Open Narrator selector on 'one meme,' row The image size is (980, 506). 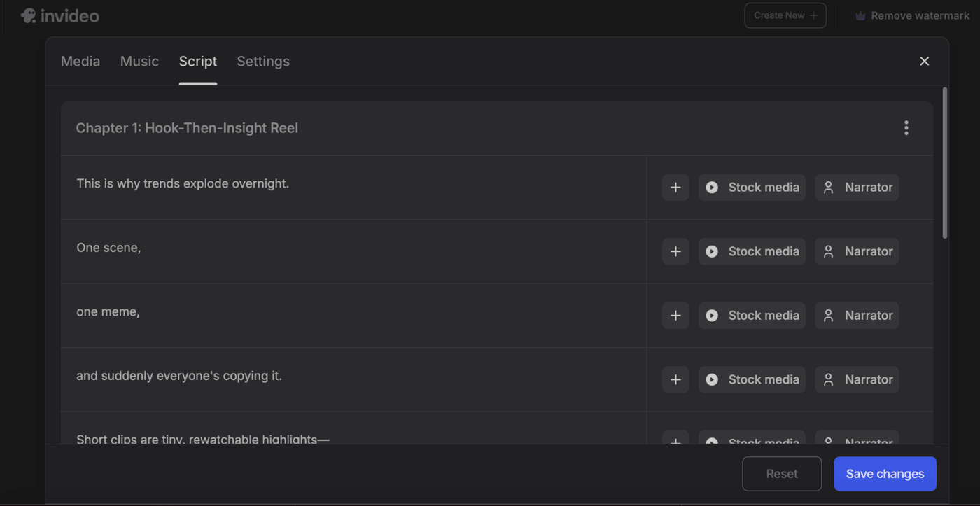(857, 316)
